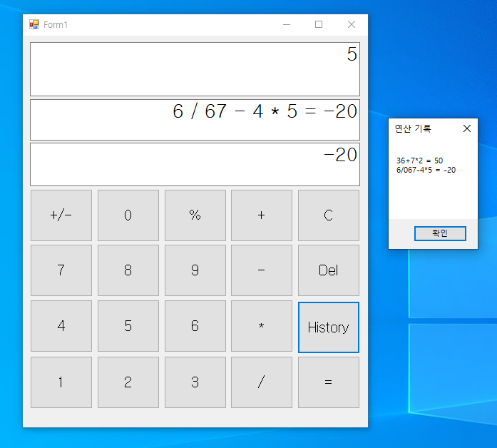Click the percent % button

tap(195, 215)
